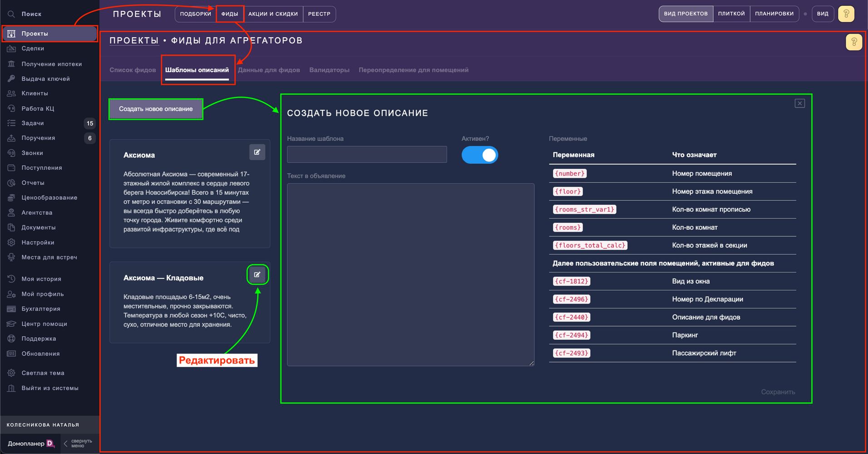The width and height of the screenshot is (868, 454).
Task: Click the Документы files icon
Action: (x=11, y=227)
